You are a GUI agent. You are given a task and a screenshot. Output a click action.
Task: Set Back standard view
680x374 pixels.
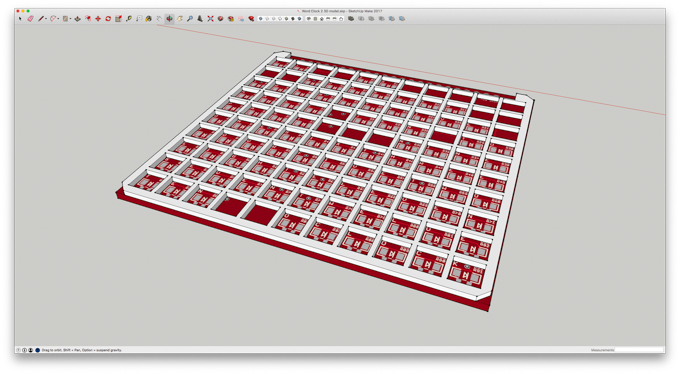click(334, 19)
